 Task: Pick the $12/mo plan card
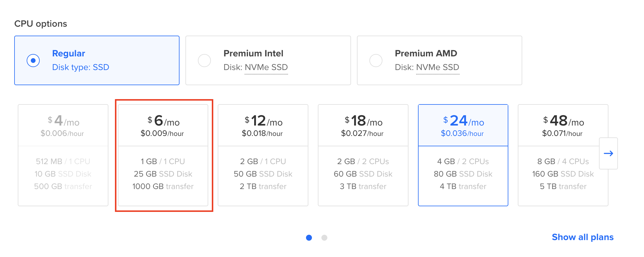(263, 155)
